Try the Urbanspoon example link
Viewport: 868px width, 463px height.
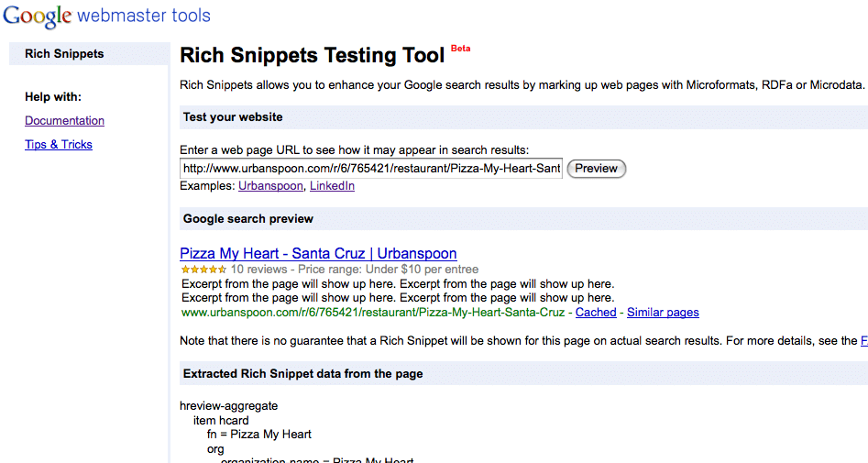pyautogui.click(x=270, y=186)
